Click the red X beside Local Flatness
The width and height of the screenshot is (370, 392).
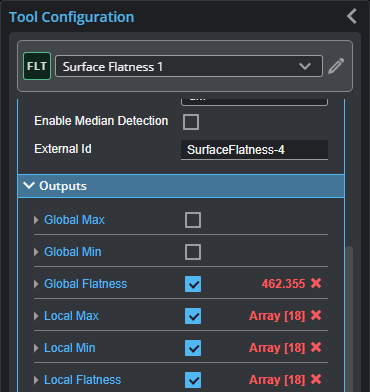316,379
